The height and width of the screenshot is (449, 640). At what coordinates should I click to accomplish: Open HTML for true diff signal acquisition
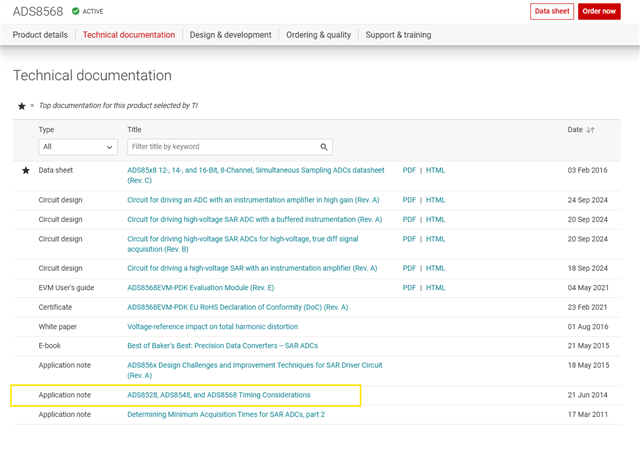pos(436,239)
